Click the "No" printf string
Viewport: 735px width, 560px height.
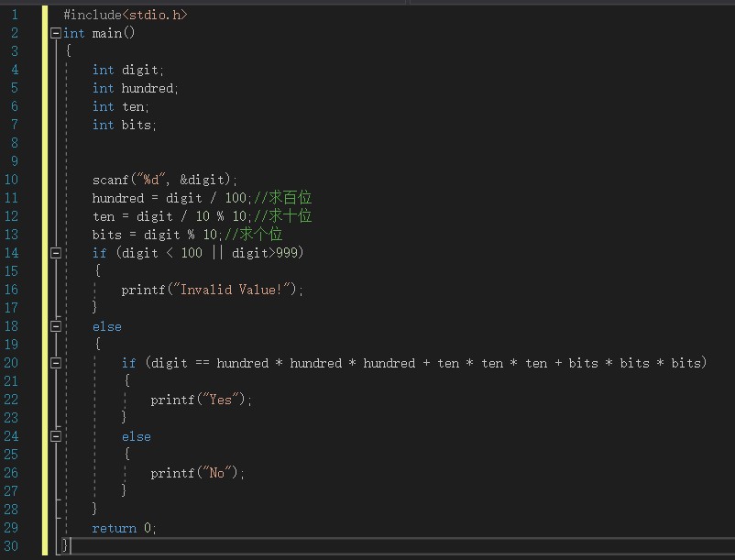click(216, 473)
